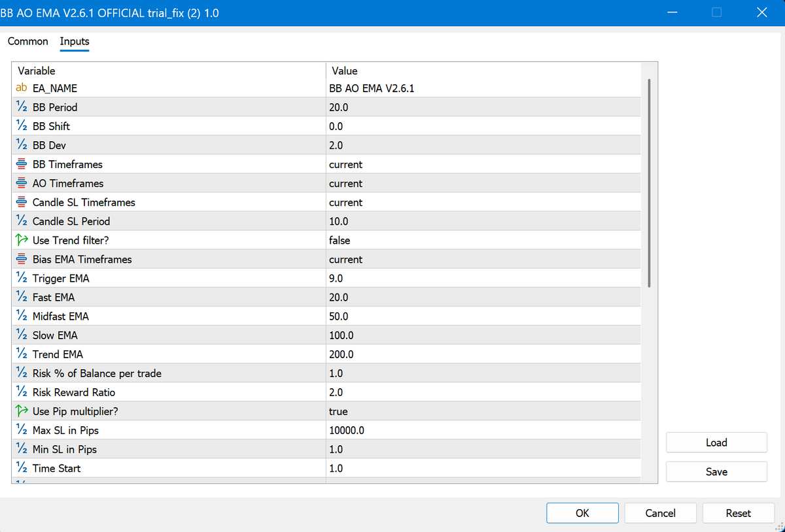Open the BB Timeframes value dropdown

click(x=483, y=165)
